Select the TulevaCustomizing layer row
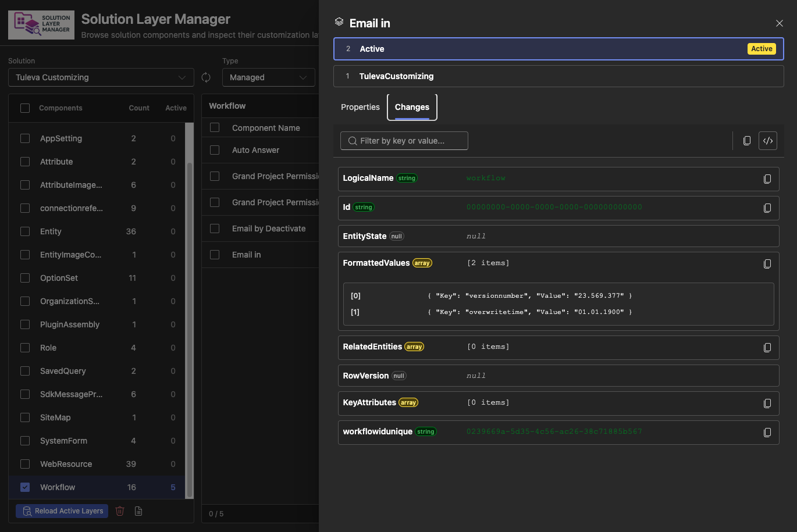This screenshot has height=532, width=797. [x=558, y=76]
